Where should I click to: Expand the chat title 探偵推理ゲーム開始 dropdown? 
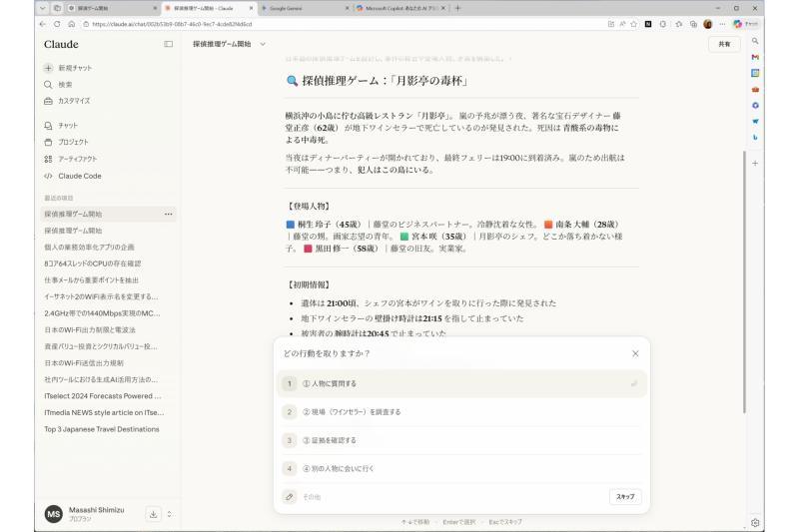coord(263,44)
